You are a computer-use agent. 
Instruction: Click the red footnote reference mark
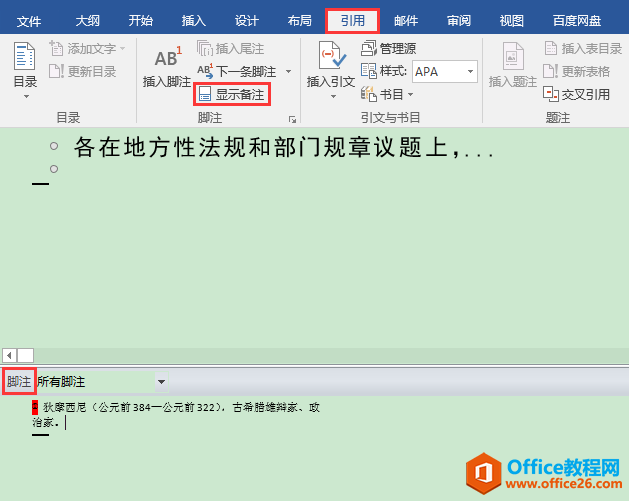point(35,407)
